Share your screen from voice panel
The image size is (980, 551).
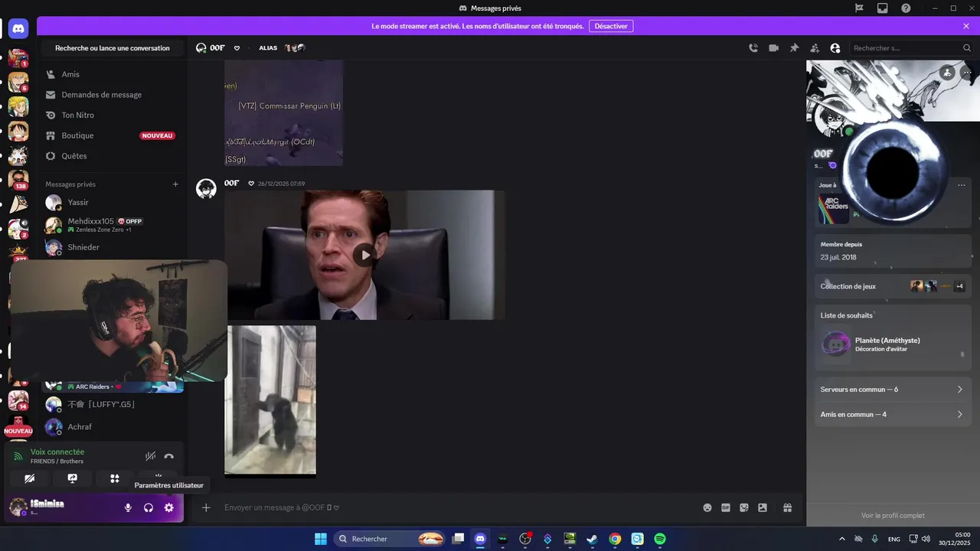[72, 478]
